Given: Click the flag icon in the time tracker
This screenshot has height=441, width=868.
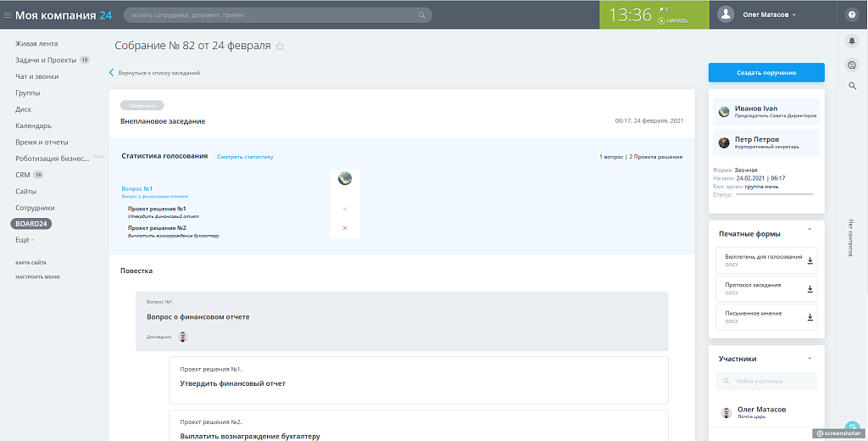Looking at the screenshot, I should click(663, 9).
